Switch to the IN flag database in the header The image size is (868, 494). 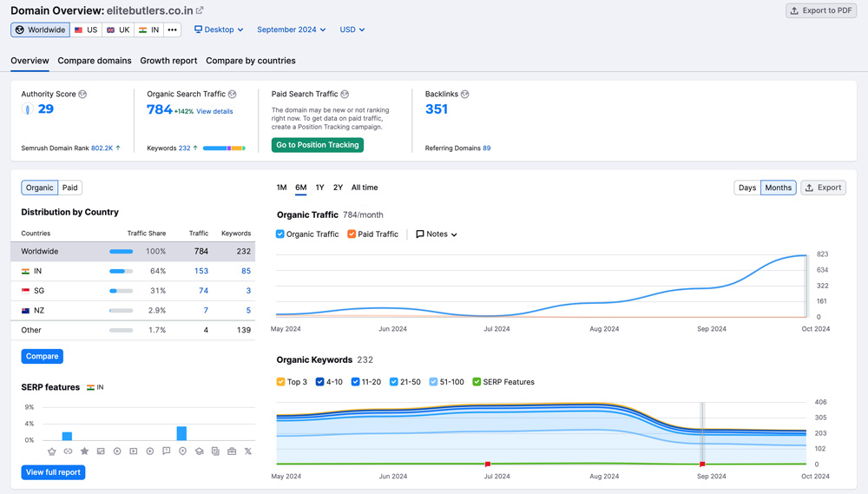(149, 30)
